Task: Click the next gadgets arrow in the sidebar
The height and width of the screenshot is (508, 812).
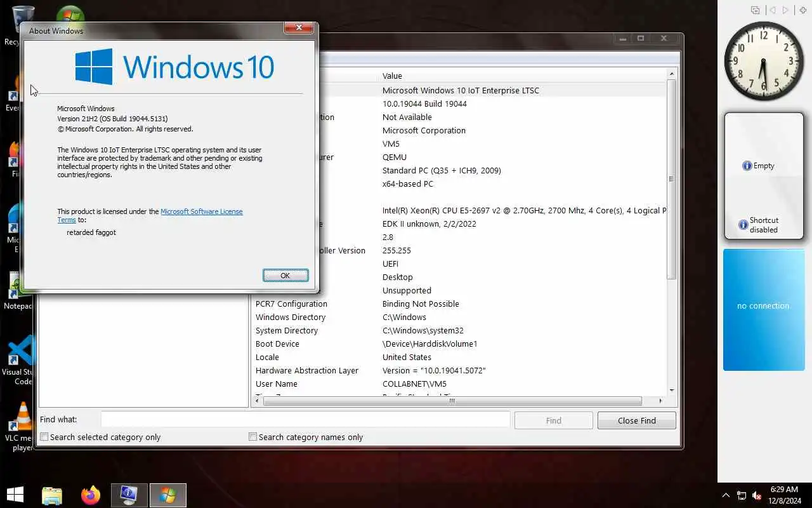Action: [x=786, y=10]
